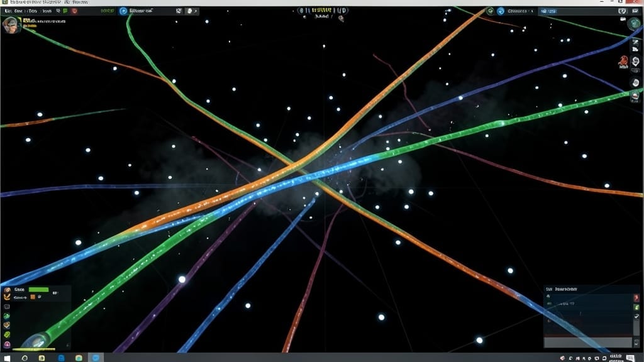Click the red creature icon on right edge
The image size is (644, 362).
pos(623,62)
